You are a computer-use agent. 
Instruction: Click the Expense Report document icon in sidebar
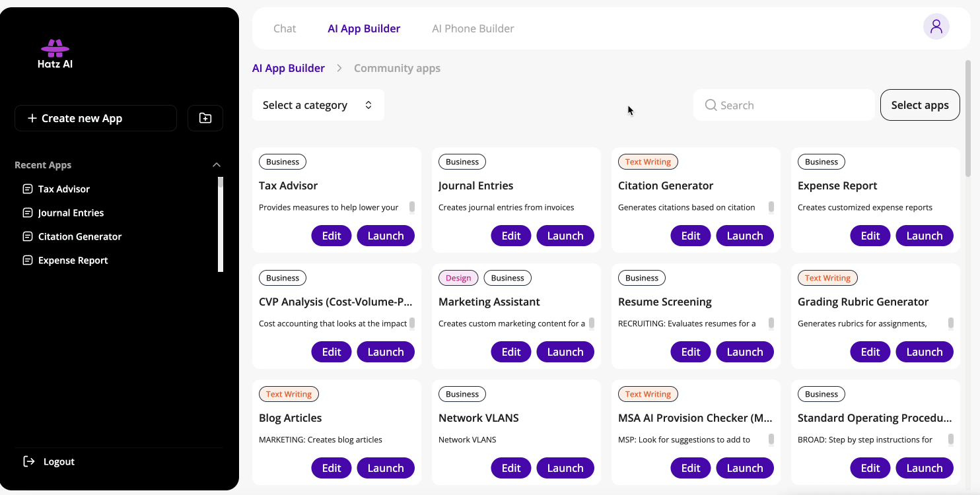[28, 260]
